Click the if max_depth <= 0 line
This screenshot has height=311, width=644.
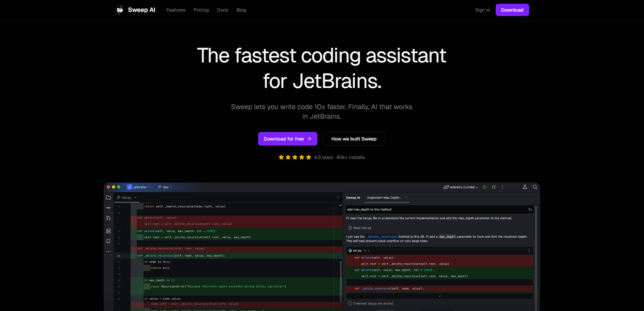pos(159,280)
